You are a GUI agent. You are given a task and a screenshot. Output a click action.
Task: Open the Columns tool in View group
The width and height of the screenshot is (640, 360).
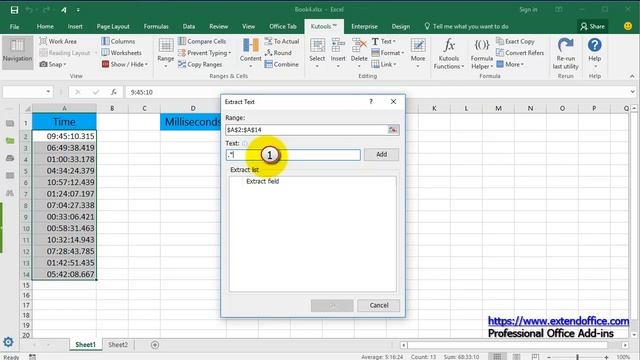pos(118,41)
